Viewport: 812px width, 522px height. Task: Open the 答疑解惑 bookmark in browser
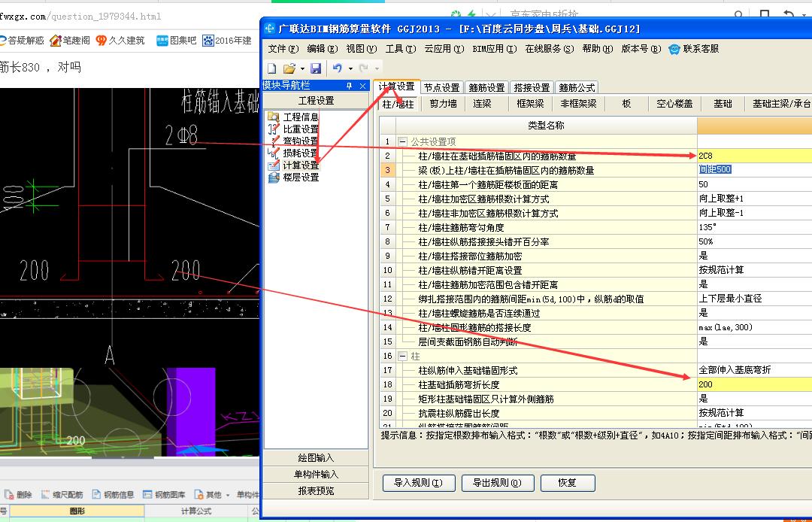(x=22, y=41)
